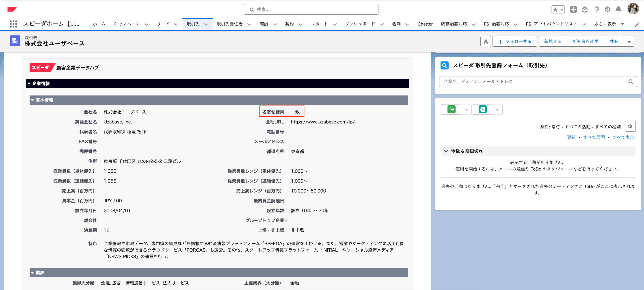Open global create plus icon

[573, 9]
